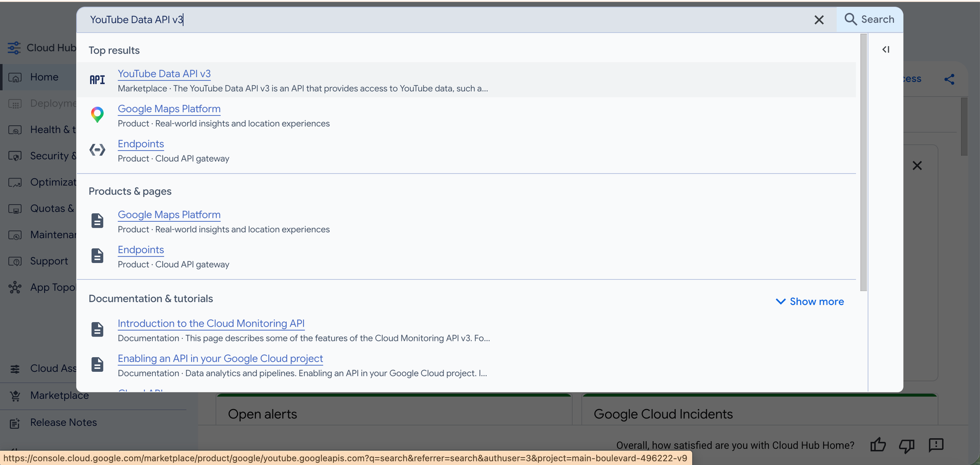Click the App Topology sidebar icon

pos(15,287)
